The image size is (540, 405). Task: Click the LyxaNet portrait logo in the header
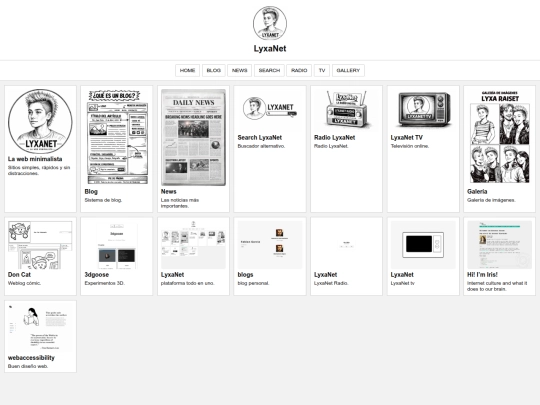tap(270, 23)
